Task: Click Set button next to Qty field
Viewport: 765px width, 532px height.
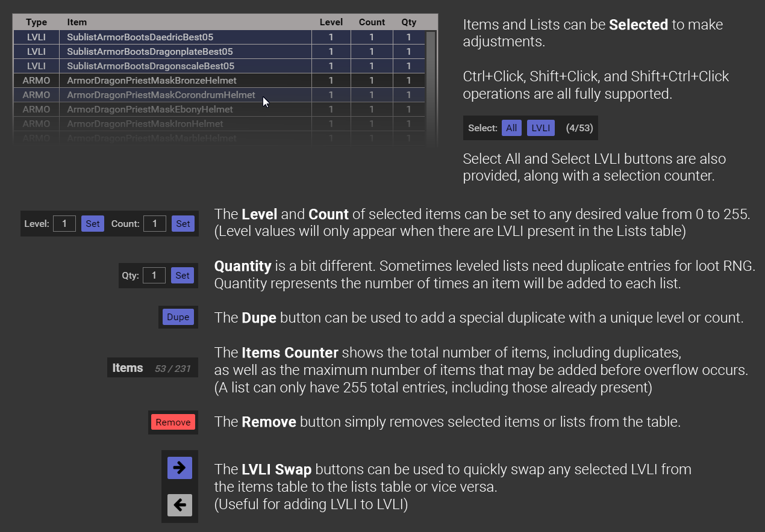Action: pyautogui.click(x=183, y=276)
